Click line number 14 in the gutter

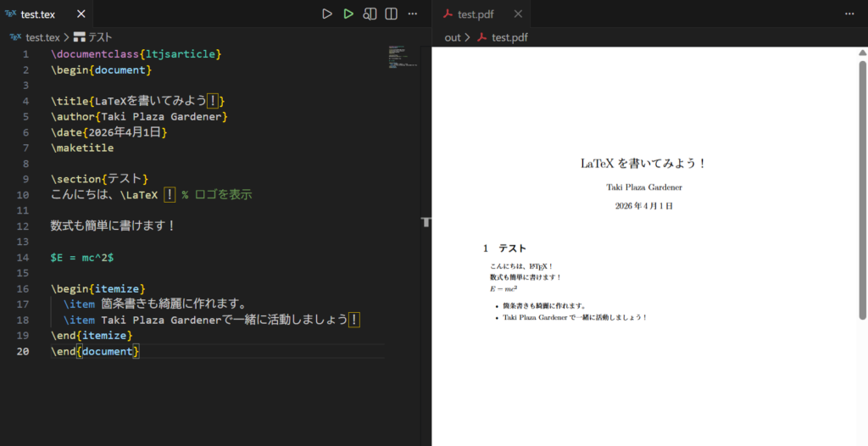point(25,257)
